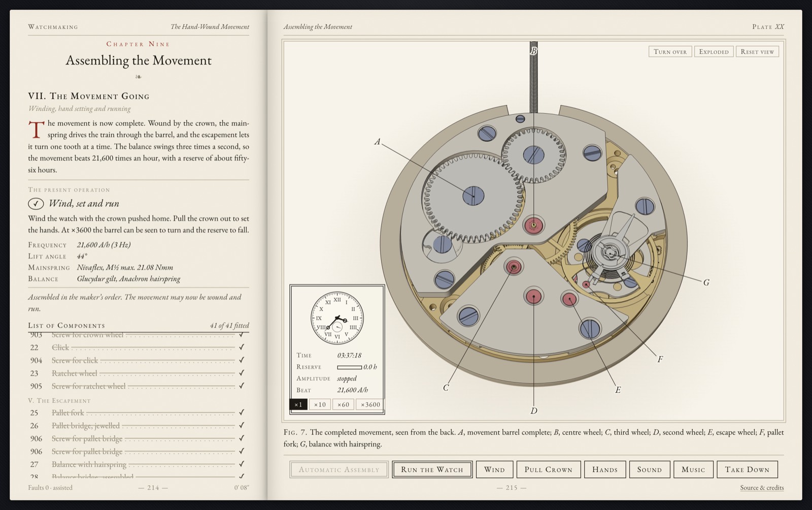This screenshot has height=510, width=812.
Task: Click label B at the crown stem
Action: (533, 51)
